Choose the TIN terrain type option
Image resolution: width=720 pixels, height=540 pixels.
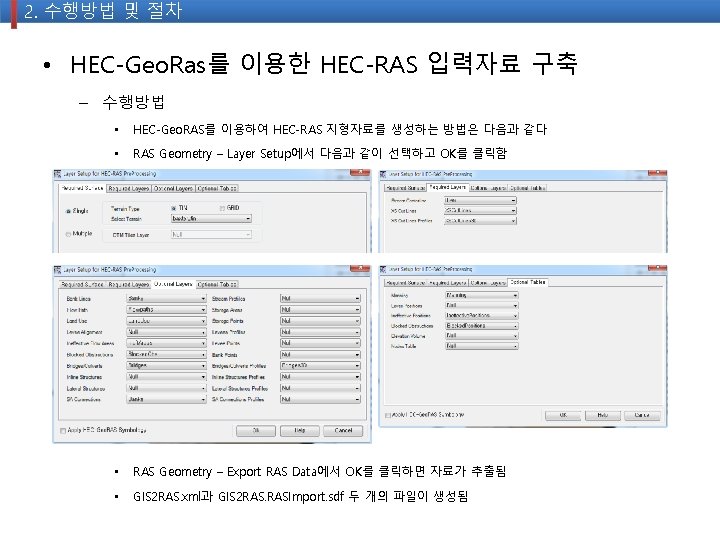174,208
